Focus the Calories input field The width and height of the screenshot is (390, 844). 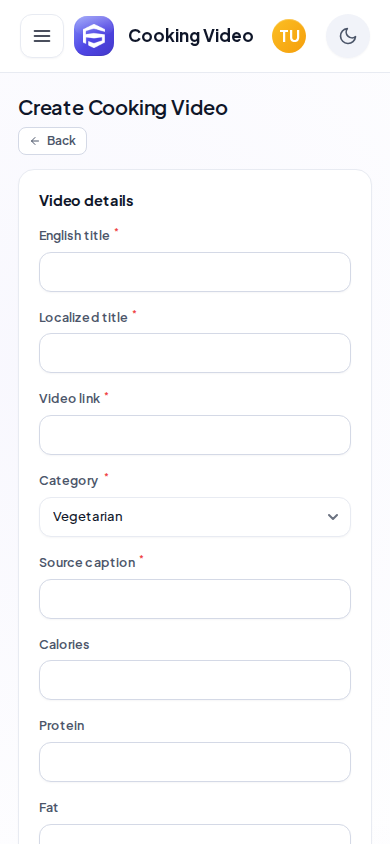[195, 680]
